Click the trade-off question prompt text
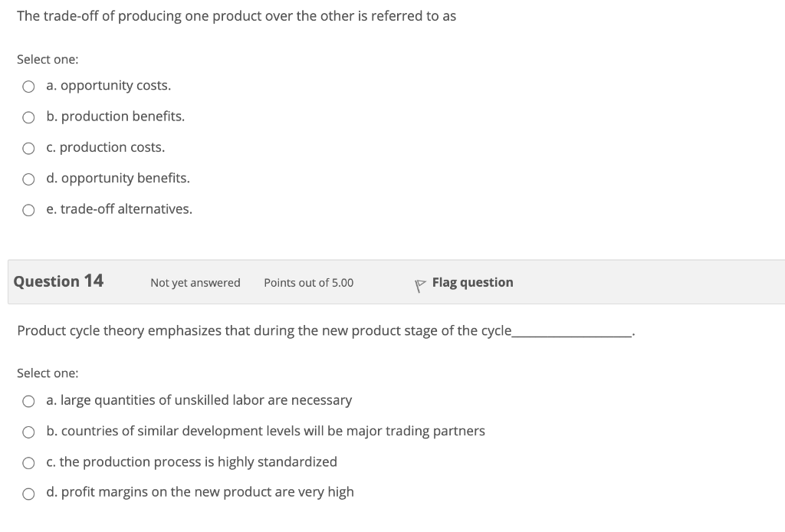 (x=237, y=15)
